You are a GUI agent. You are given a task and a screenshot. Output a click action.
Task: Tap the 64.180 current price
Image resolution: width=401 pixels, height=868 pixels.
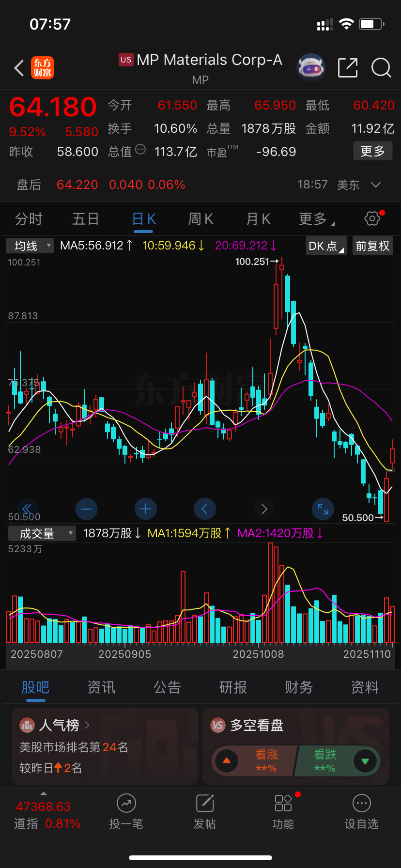pyautogui.click(x=53, y=107)
